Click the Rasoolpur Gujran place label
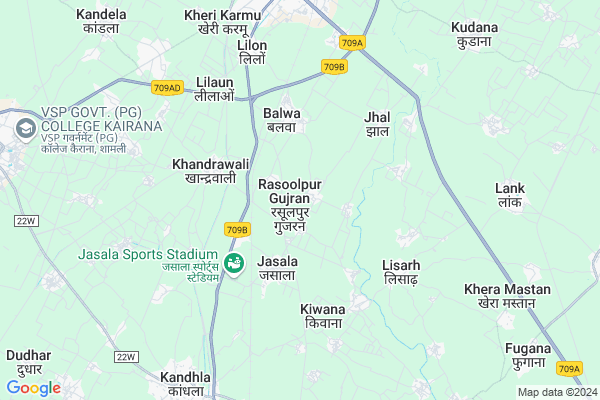 [290, 191]
